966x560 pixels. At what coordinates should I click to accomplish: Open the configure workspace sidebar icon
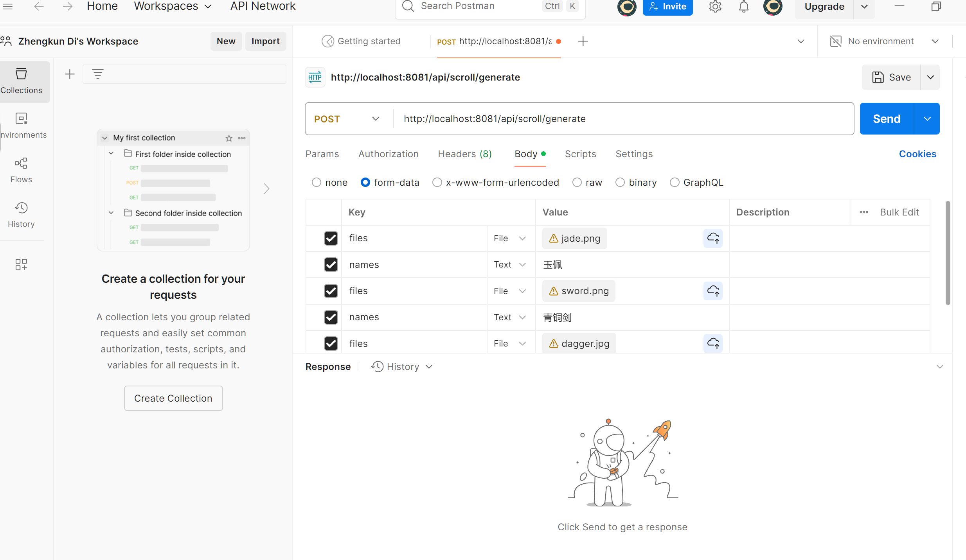tap(21, 264)
